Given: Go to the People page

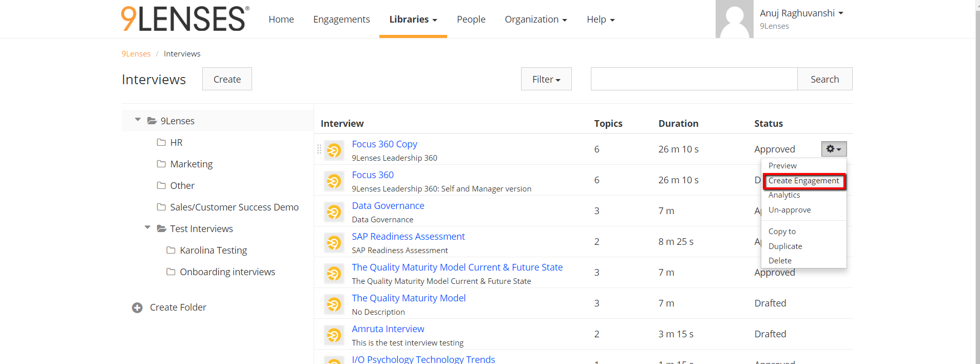Looking at the screenshot, I should point(471,19).
